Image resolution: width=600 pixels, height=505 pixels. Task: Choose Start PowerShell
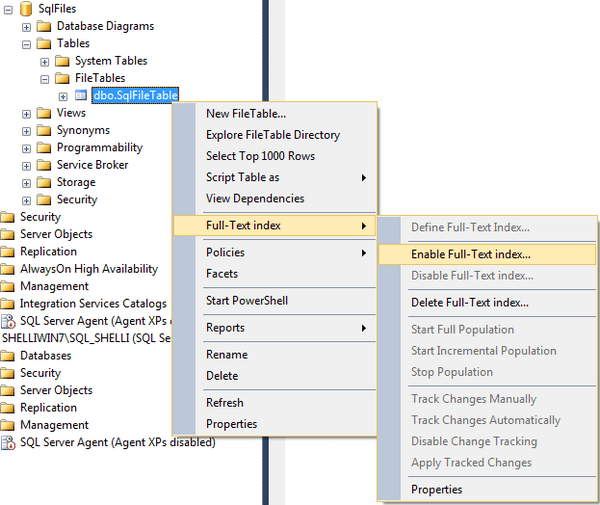(x=274, y=301)
